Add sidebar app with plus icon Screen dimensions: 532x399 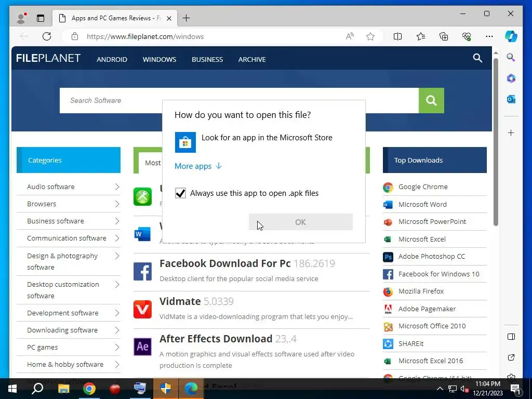[511, 132]
